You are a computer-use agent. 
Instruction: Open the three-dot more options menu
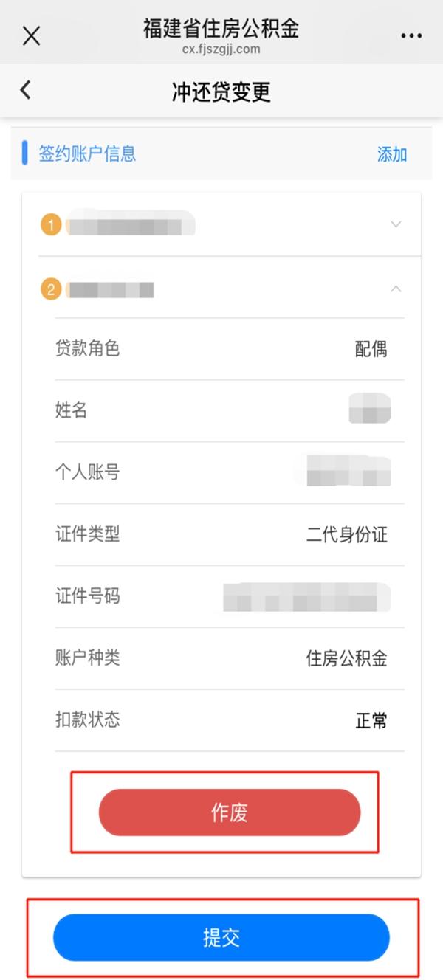pyautogui.click(x=411, y=35)
